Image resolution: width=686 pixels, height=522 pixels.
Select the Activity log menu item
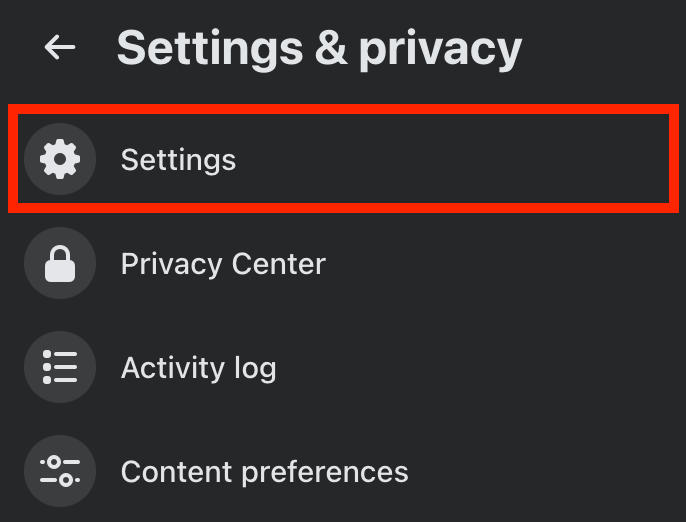[x=343, y=367]
